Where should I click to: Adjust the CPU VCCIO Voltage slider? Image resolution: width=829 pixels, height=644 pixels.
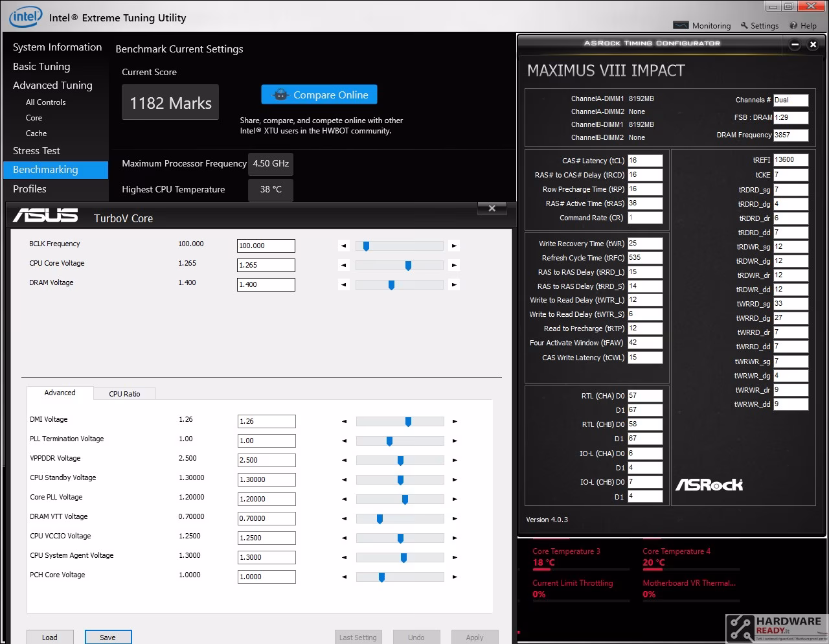pyautogui.click(x=400, y=538)
